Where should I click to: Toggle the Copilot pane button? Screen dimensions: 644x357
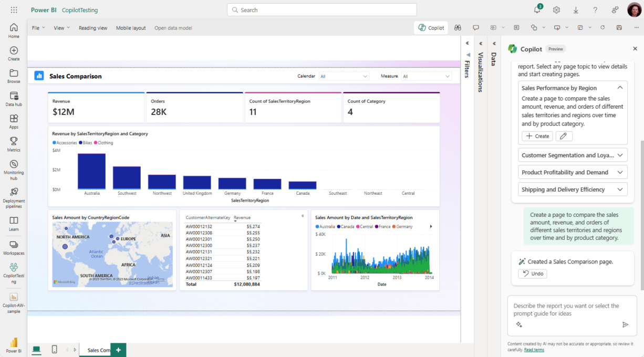(431, 28)
